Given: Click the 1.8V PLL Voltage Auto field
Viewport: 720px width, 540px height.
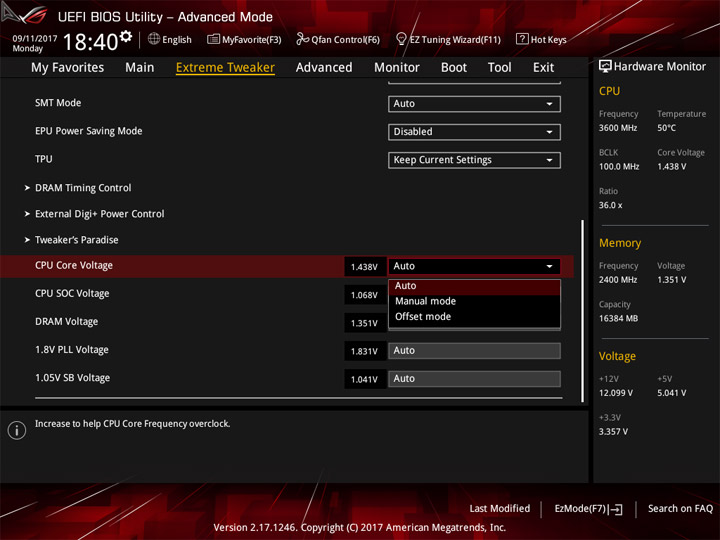Looking at the screenshot, I should [x=474, y=351].
